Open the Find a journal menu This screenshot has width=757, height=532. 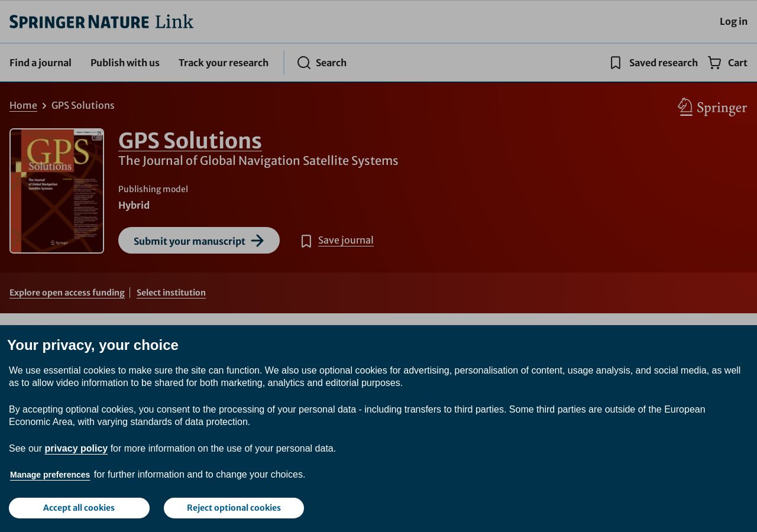[x=40, y=63]
